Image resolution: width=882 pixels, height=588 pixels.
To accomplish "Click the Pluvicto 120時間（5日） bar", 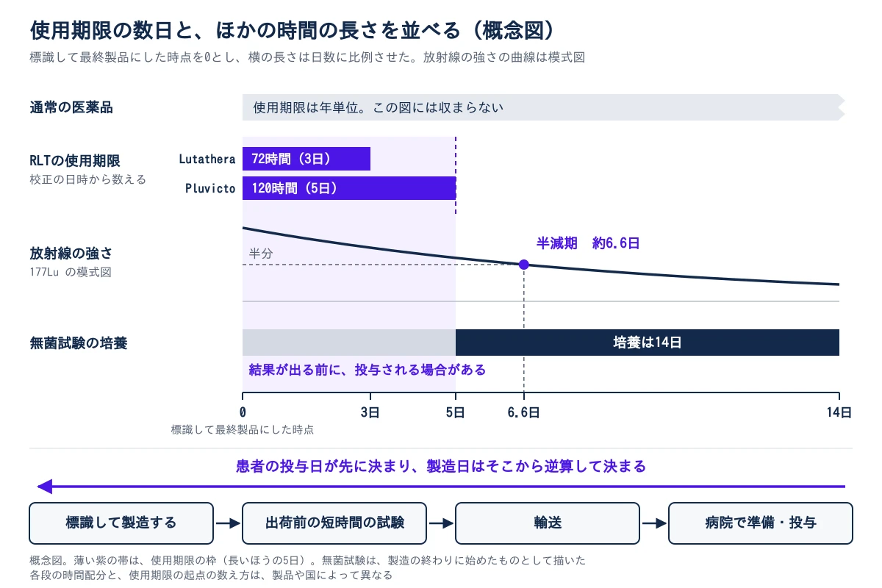I will [349, 188].
